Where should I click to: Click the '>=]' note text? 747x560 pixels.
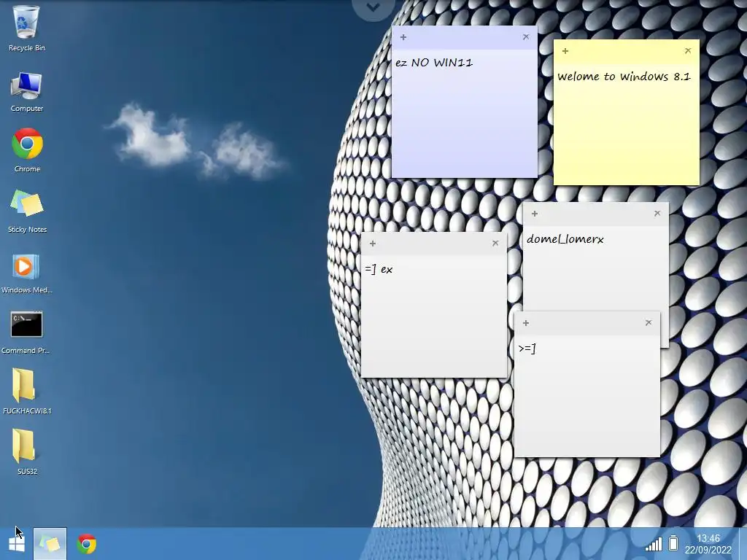[x=527, y=349]
